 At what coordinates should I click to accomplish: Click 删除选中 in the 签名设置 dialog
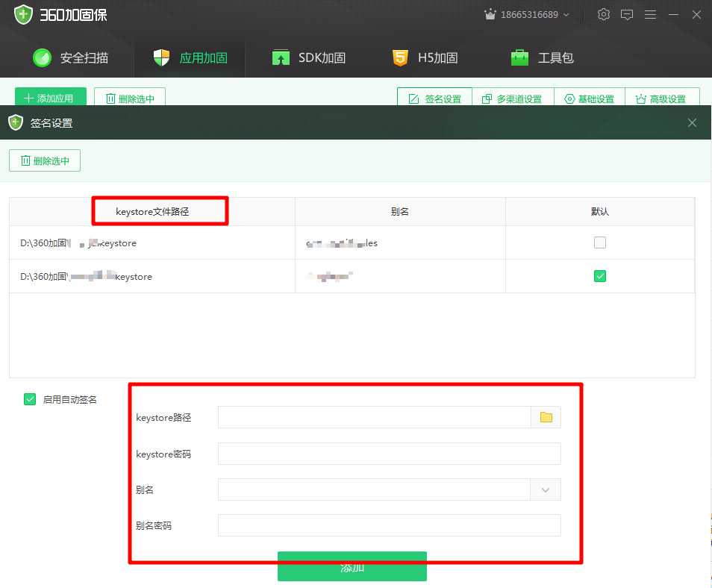(45, 160)
